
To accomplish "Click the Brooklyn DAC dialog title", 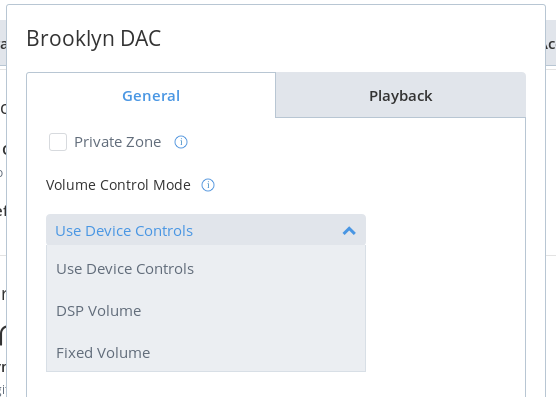I will point(94,38).
